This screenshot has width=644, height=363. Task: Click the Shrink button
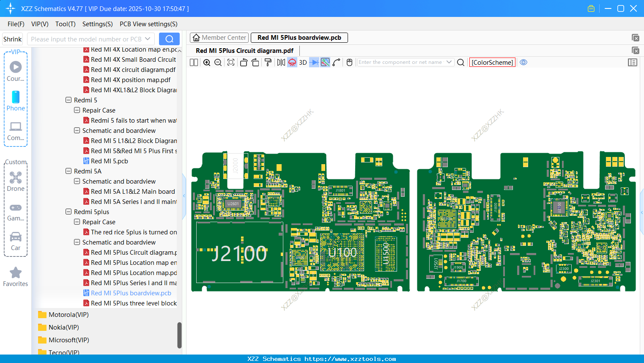tap(13, 39)
